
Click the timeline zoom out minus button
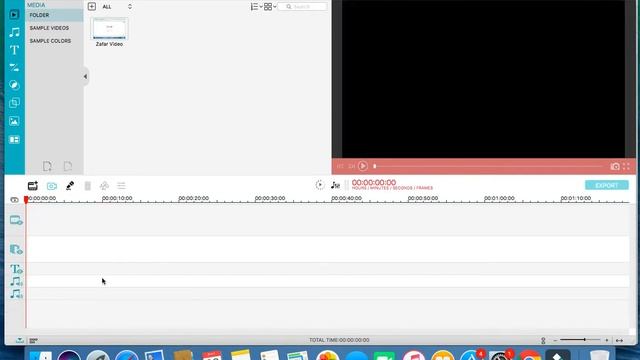[555, 340]
